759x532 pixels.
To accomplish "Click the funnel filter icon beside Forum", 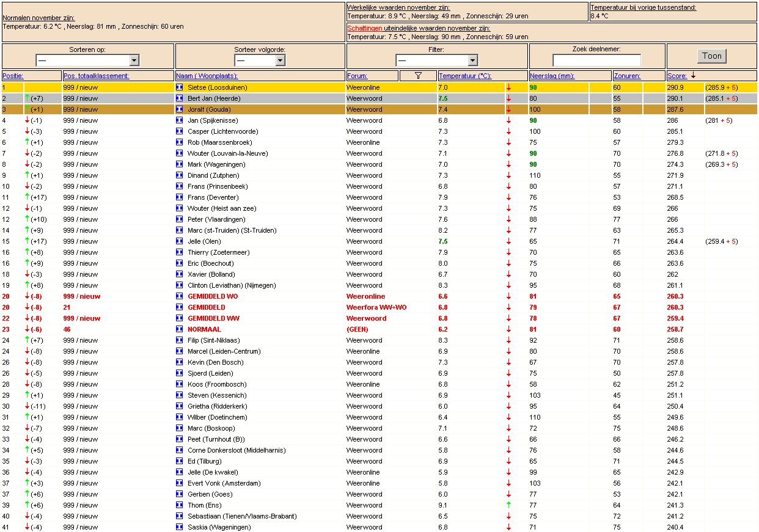I will click(x=418, y=76).
